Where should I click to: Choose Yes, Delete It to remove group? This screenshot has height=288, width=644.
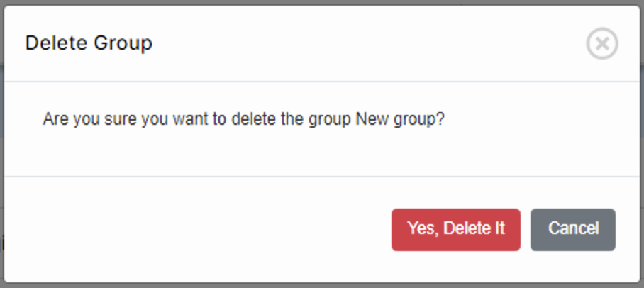[455, 229]
